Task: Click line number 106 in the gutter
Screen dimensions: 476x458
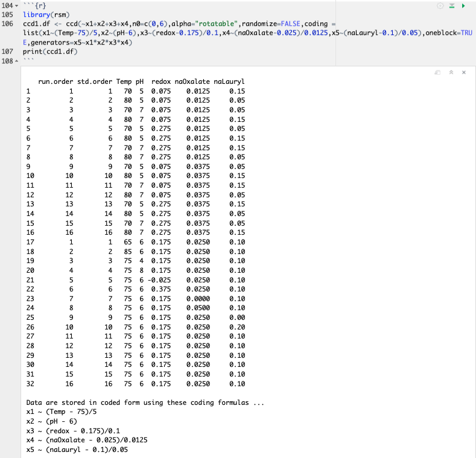Action: (x=7, y=23)
